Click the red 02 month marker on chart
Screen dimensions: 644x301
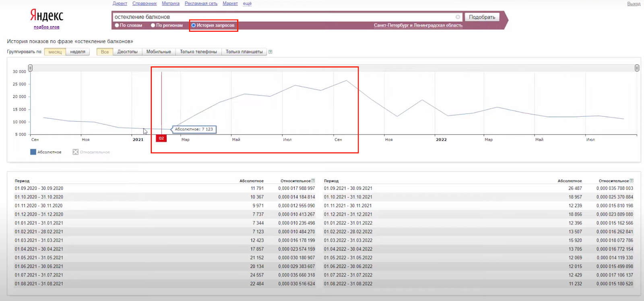[161, 138]
